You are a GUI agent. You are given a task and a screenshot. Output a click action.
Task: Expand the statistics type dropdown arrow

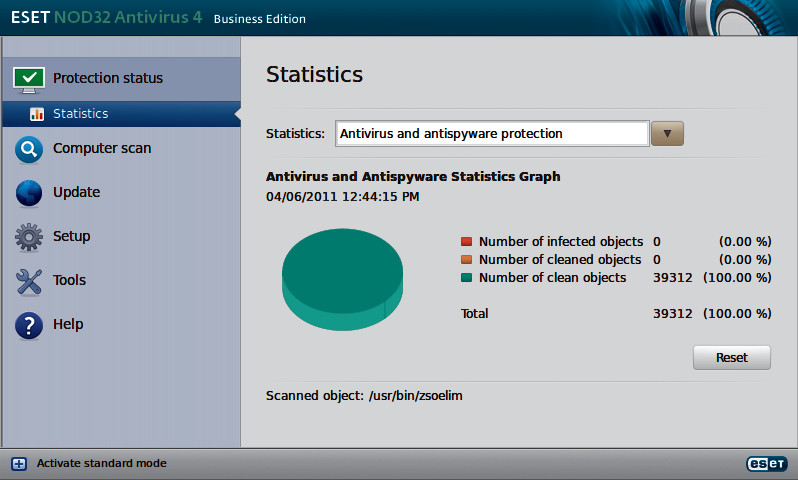(667, 134)
